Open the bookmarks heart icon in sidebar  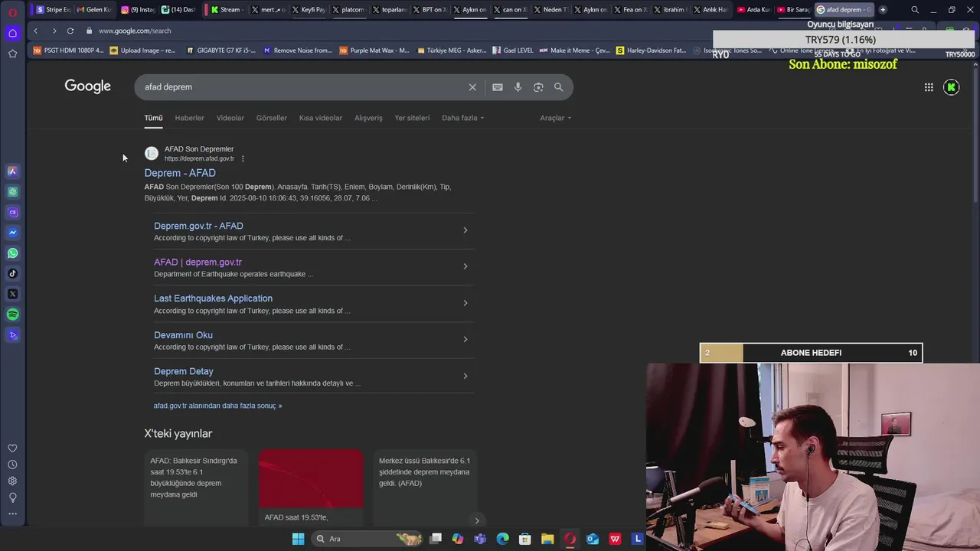[12, 448]
